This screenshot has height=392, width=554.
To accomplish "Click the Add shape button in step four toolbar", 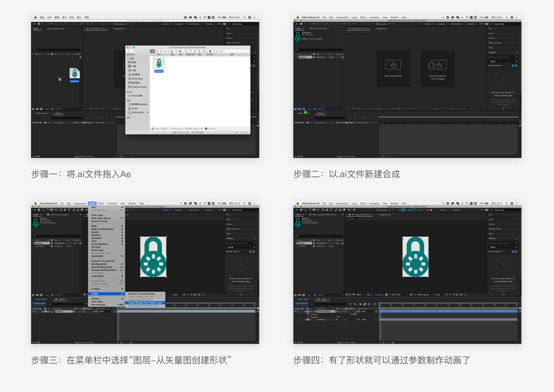I will pyautogui.click(x=431, y=210).
